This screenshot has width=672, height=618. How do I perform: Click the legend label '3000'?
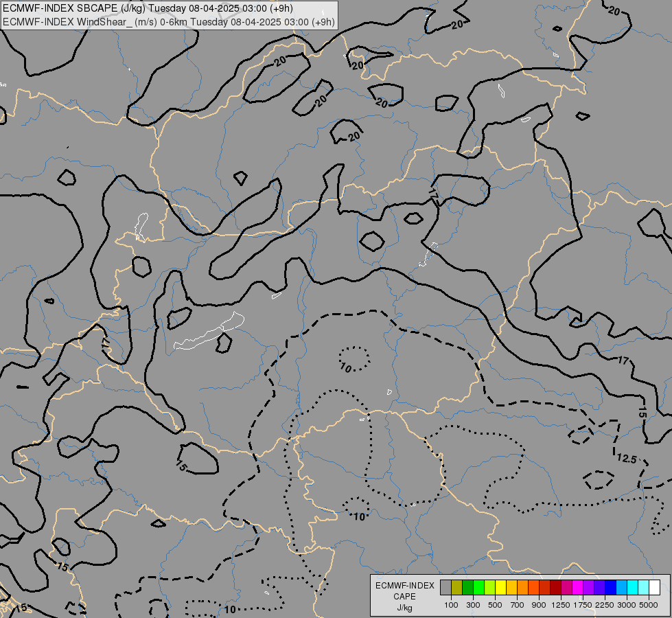coord(627,605)
